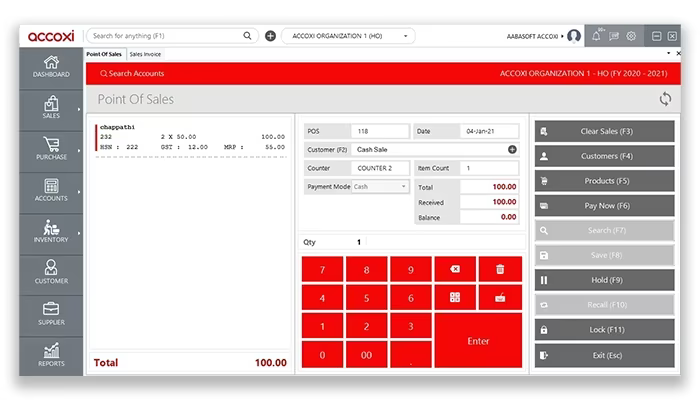Screen dimensions: 700x400
Task: Click the Received amount field
Action: 489,202
